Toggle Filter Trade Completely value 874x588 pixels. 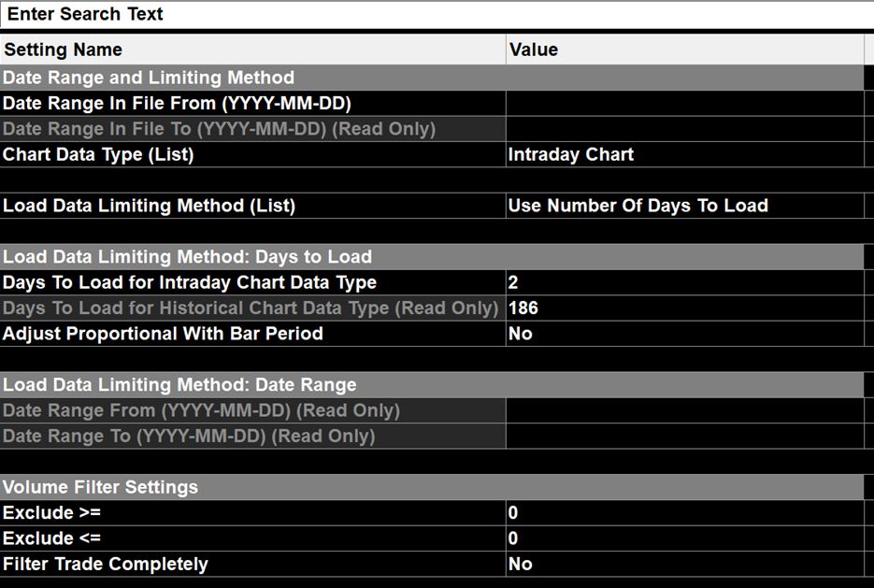[x=684, y=564]
